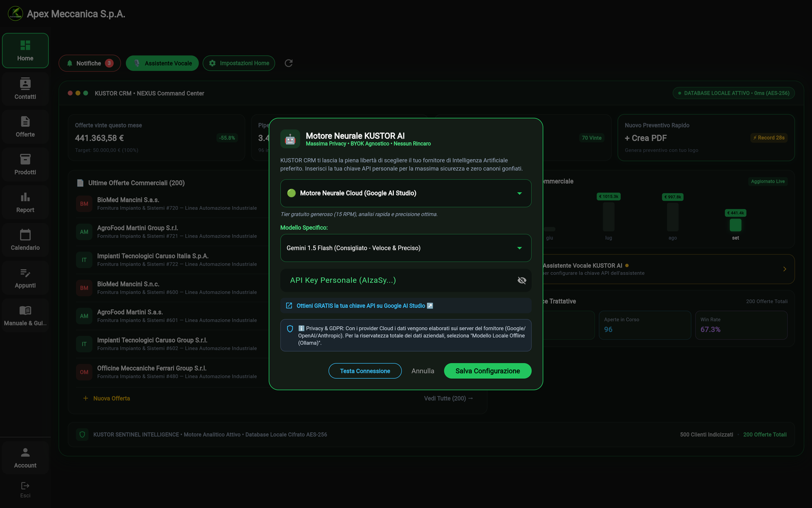Click the Apex Meccanica logo icon
Viewport: 812px width, 508px height.
(15, 14)
